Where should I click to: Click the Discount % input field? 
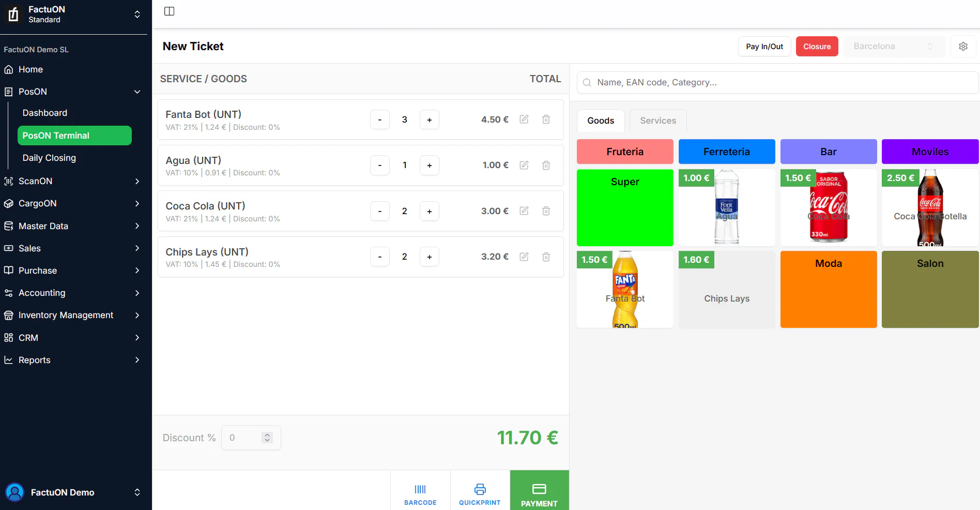pos(251,438)
